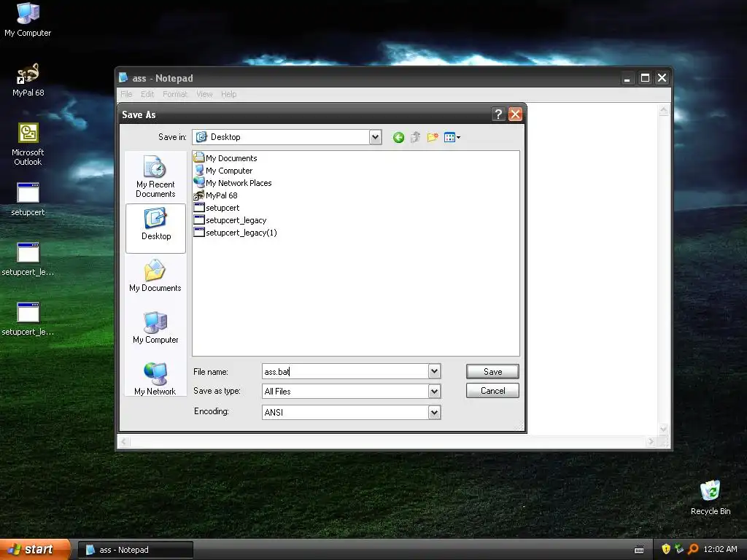Minimize the Notepad window

[x=627, y=78]
